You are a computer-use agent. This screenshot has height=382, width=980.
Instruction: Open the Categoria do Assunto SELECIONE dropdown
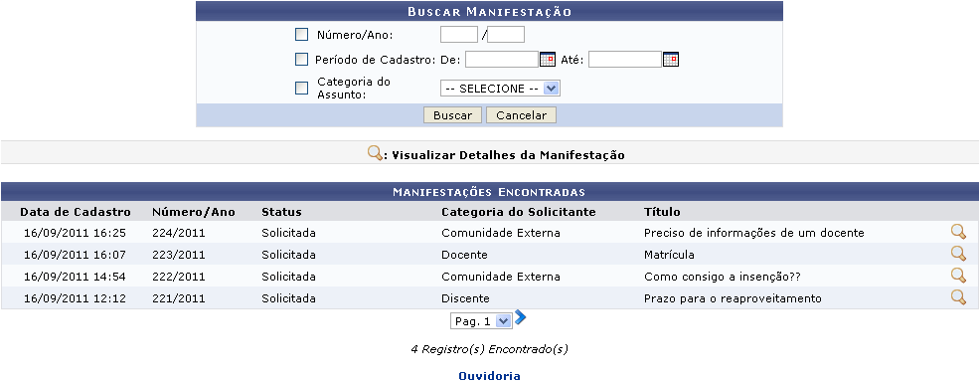tap(500, 89)
